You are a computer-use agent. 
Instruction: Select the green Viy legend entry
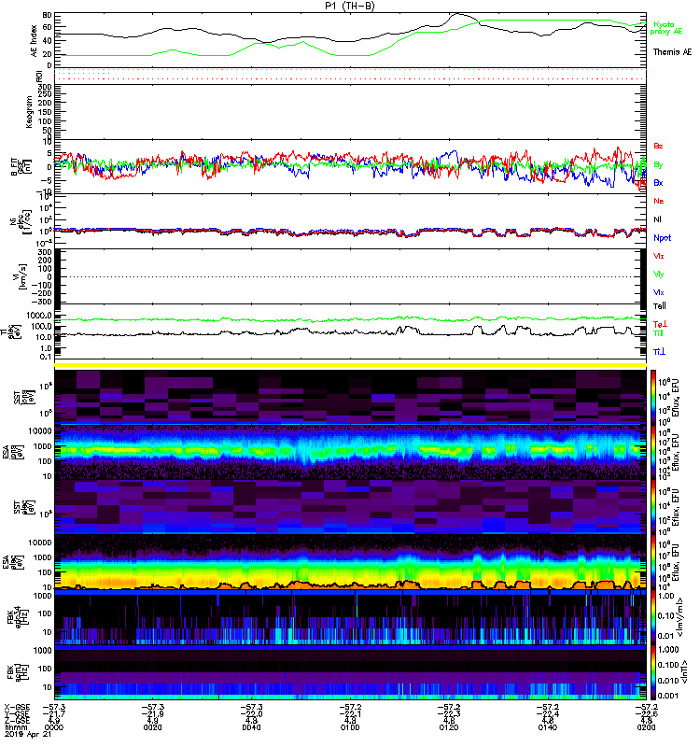pos(659,275)
